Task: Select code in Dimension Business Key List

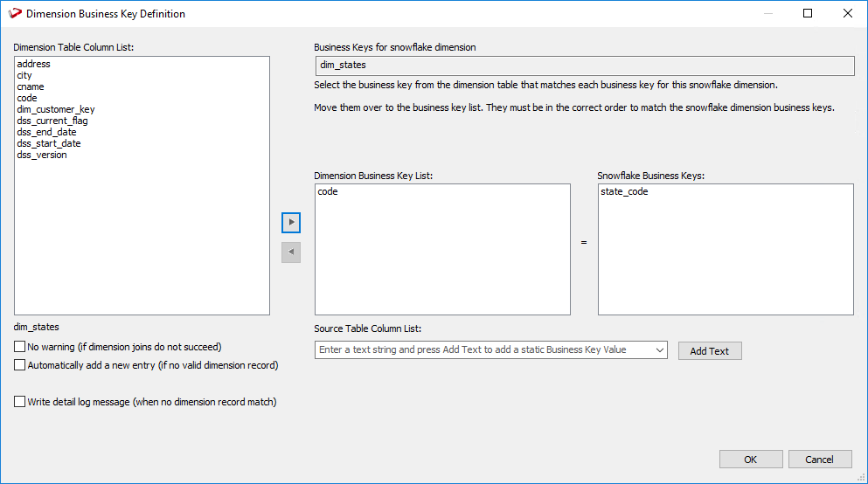Action: [x=328, y=191]
